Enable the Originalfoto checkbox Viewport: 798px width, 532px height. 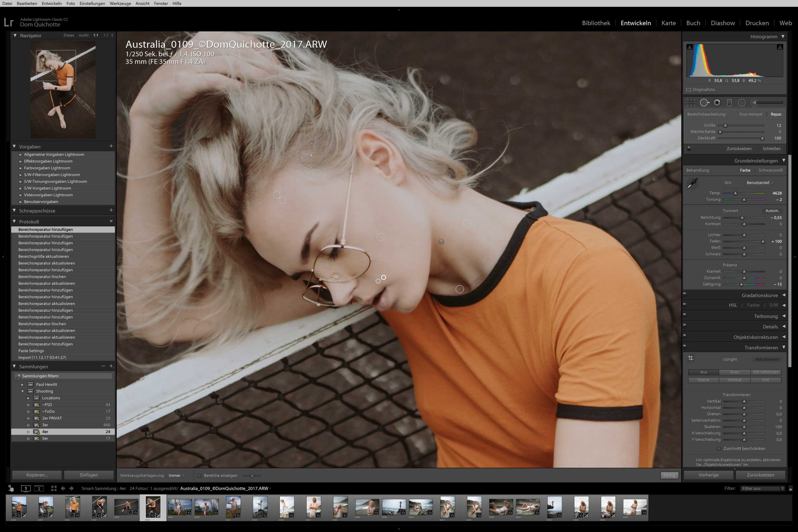689,90
